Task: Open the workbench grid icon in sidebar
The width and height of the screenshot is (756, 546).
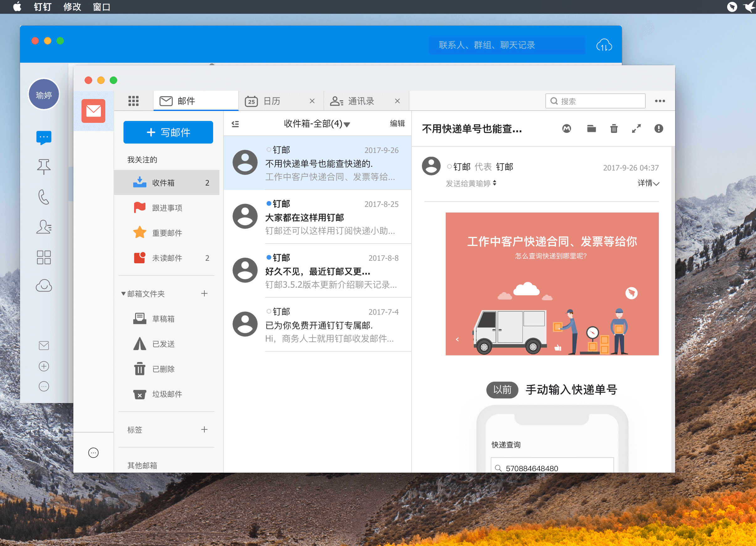Action: click(x=44, y=257)
